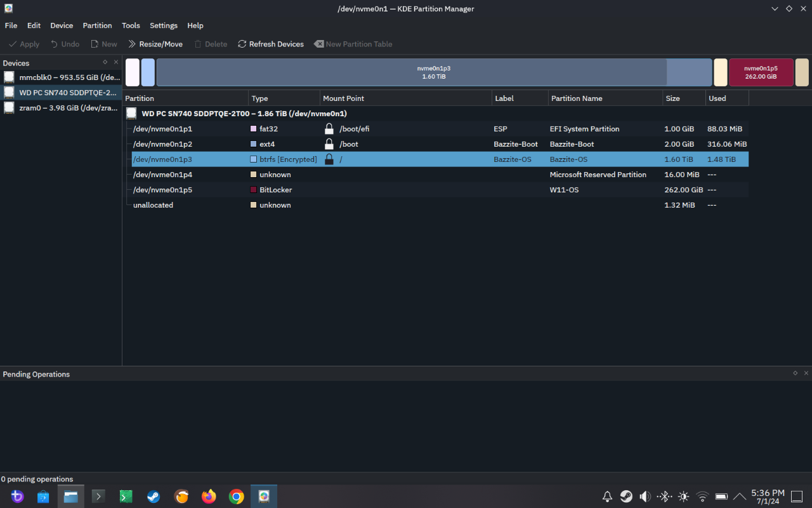This screenshot has height=508, width=812.
Task: Click the Resize/Move button
Action: coord(155,44)
